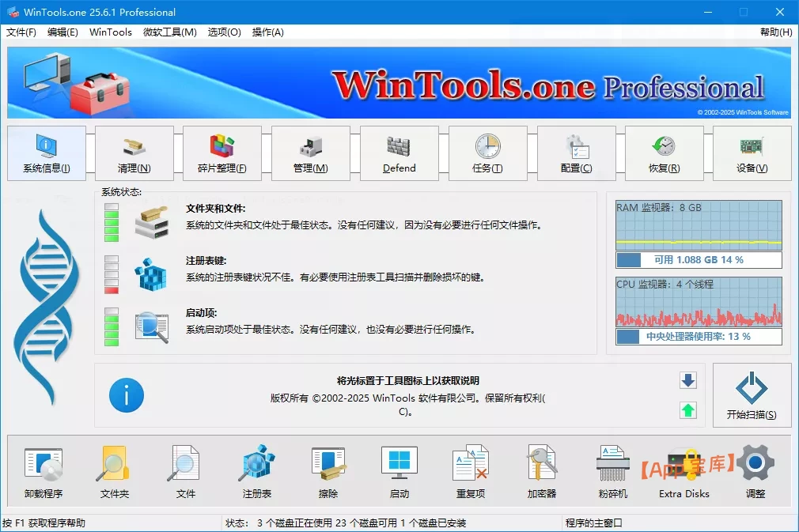Select the 重复项 duplicates finder icon
Screen dimensions: 799x532
[471, 472]
